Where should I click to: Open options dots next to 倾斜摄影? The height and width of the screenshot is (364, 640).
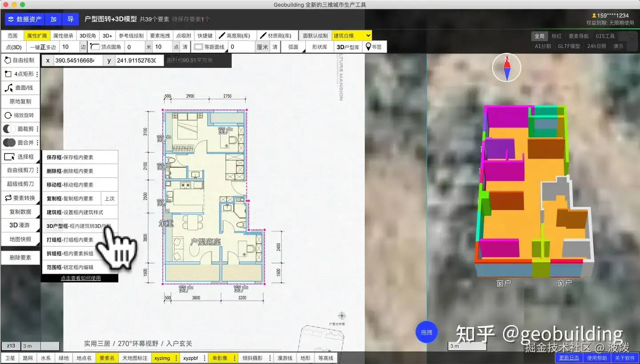point(270,358)
